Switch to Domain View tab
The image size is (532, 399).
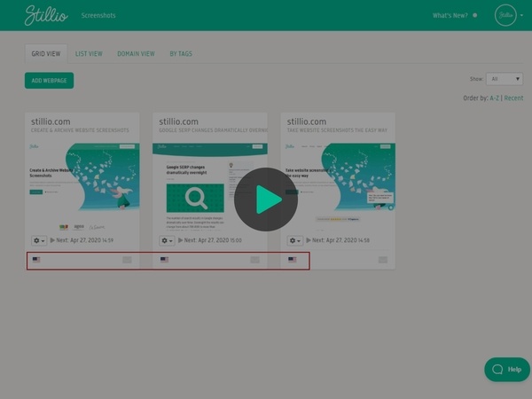click(136, 53)
